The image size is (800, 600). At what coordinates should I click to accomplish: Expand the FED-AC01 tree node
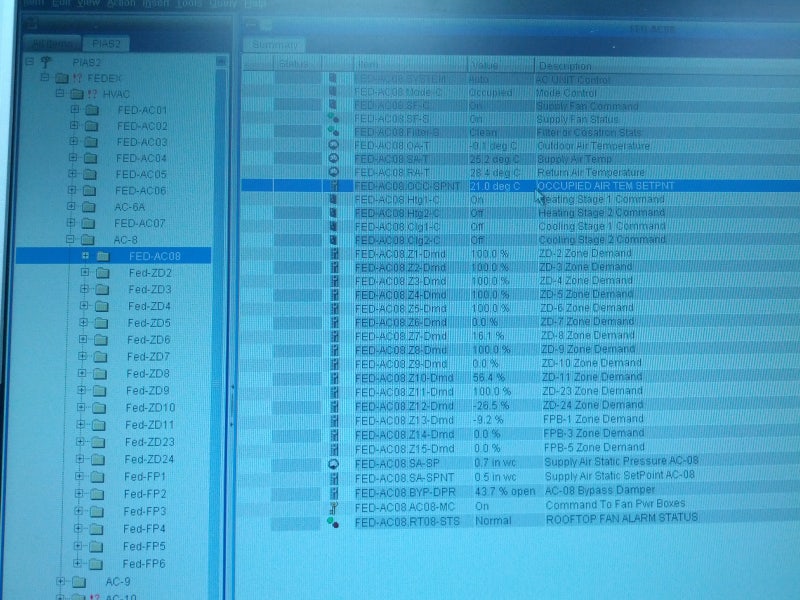click(75, 109)
